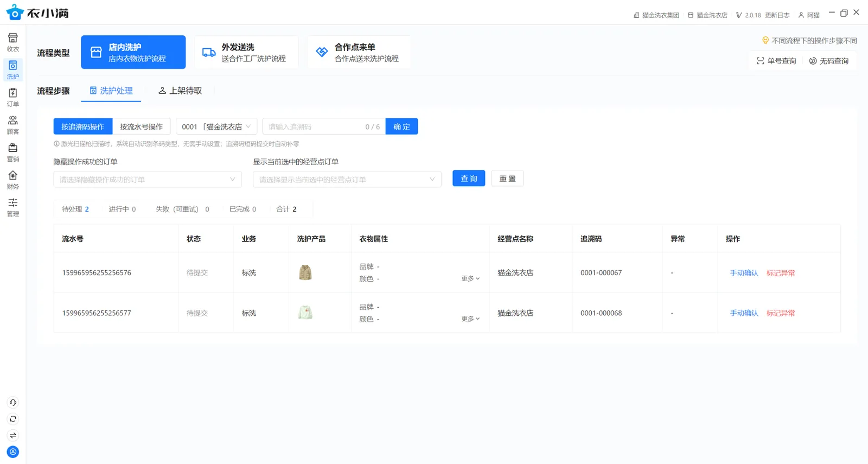The height and width of the screenshot is (464, 868).
Task: Go to 订单 in the sidebar
Action: coord(13,98)
